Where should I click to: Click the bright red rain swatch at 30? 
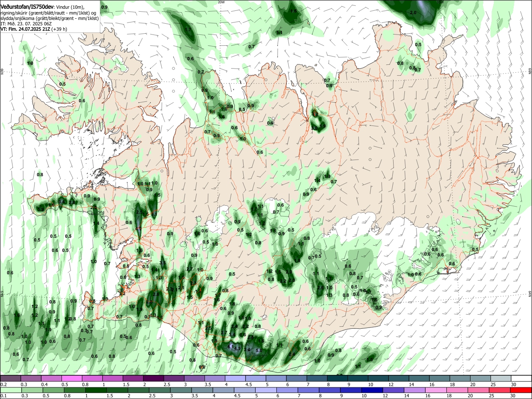click(520, 390)
